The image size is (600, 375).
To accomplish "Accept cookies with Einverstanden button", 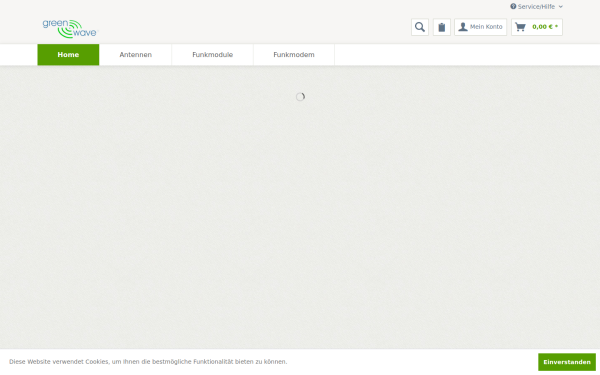I will (567, 362).
